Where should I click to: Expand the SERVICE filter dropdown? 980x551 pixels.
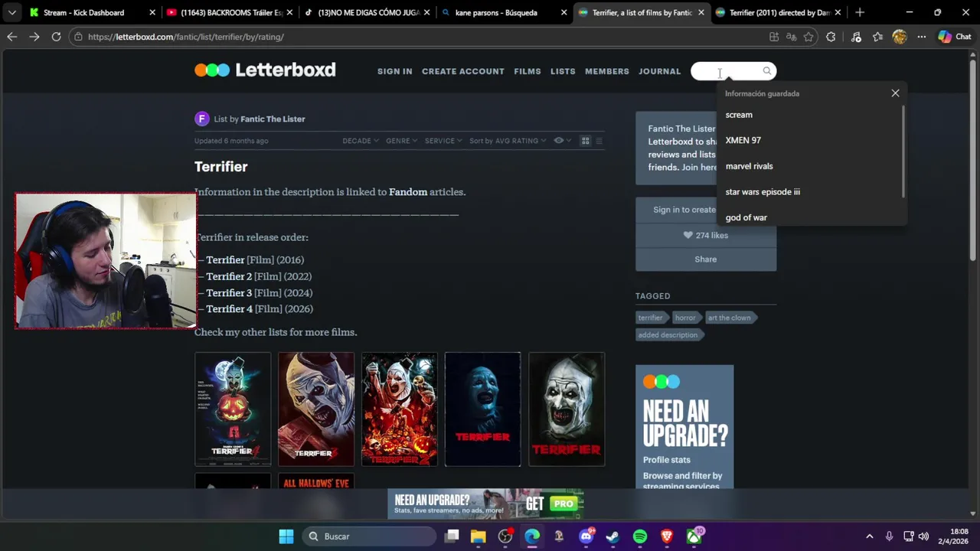(443, 141)
